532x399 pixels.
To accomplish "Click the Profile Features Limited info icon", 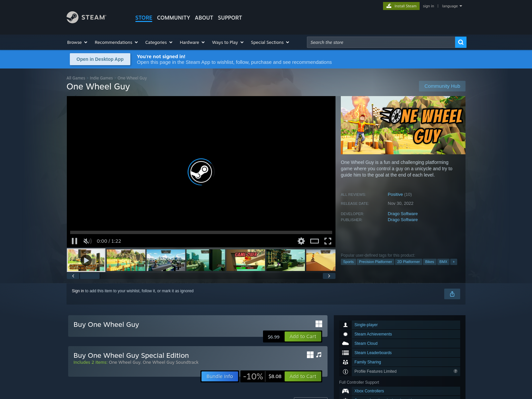I will 345,371.
